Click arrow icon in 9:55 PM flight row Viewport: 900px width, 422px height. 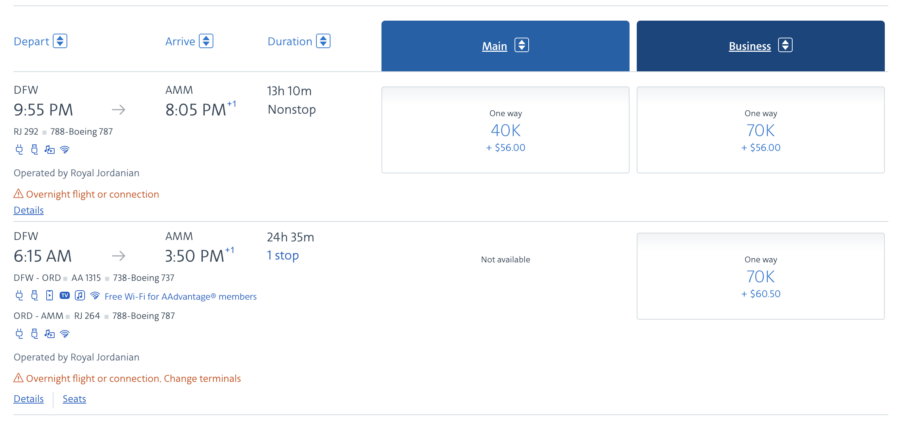coord(118,110)
